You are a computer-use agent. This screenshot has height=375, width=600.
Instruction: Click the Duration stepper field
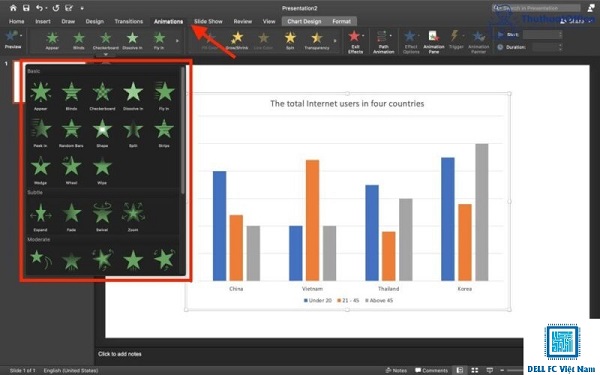click(548, 47)
